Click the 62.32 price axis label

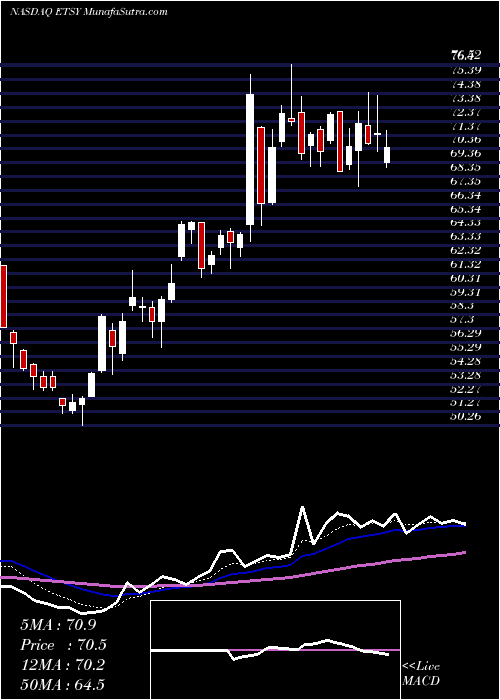tap(466, 250)
